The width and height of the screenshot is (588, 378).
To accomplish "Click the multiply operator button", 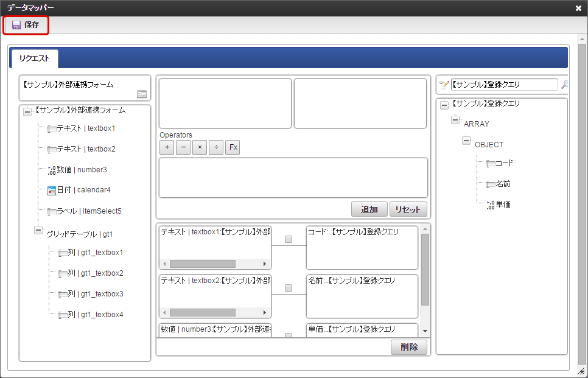I will [200, 147].
